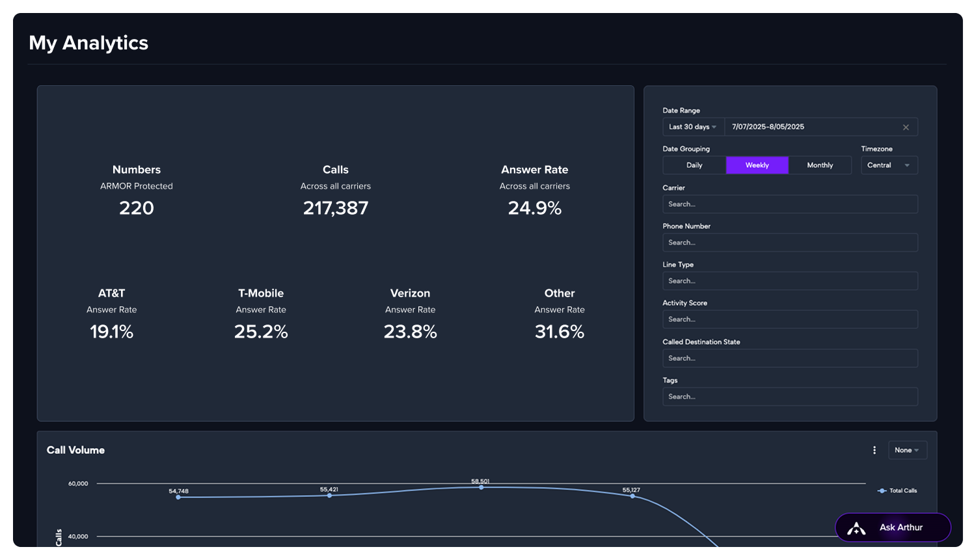Screen dimensions: 976x560
Task: Click the Ask Arthur rocket icon
Action: point(856,527)
